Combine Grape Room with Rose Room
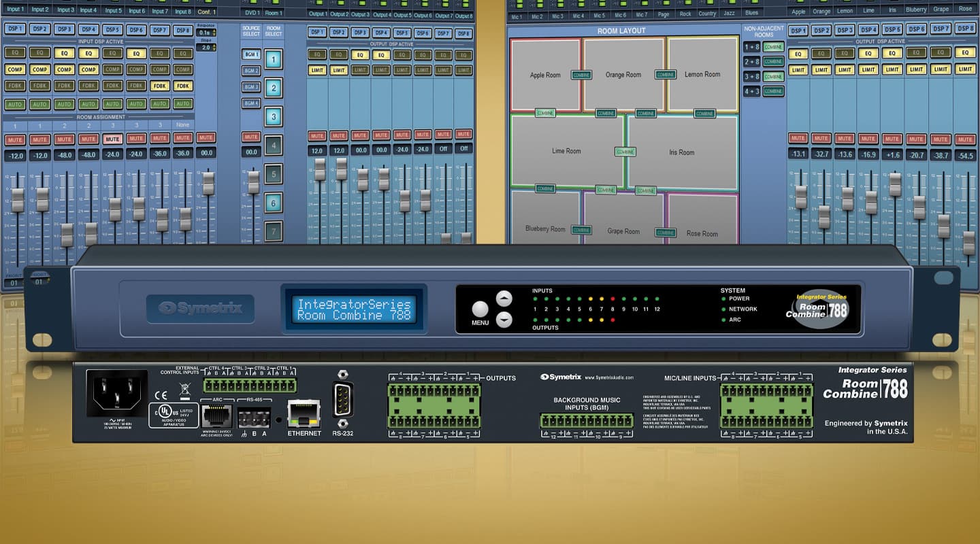This screenshot has width=980, height=544. click(x=665, y=233)
